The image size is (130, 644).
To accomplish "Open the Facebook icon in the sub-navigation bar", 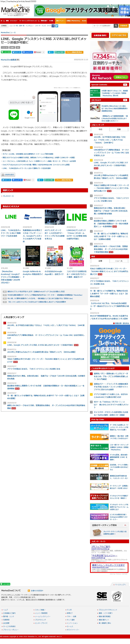I will pyautogui.click(x=53, y=26).
